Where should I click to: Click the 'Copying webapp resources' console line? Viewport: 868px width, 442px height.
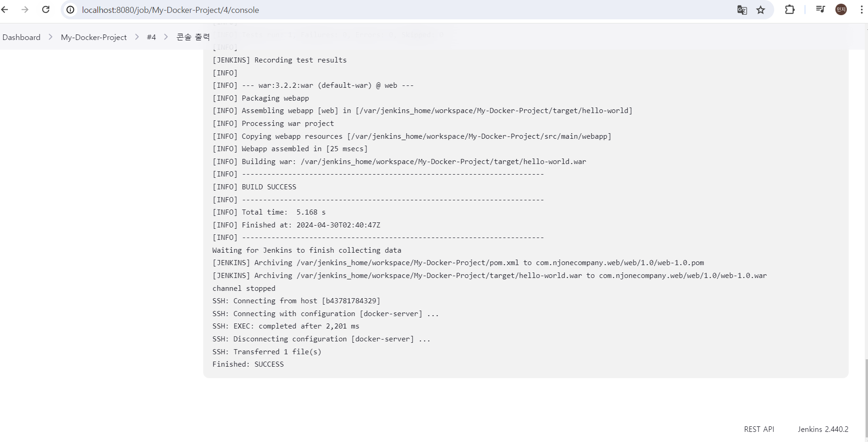click(x=412, y=136)
